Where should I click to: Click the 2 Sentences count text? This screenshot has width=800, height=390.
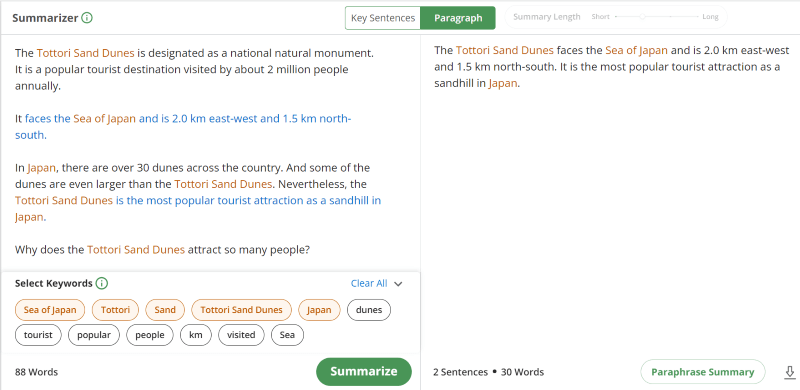pyautogui.click(x=461, y=372)
